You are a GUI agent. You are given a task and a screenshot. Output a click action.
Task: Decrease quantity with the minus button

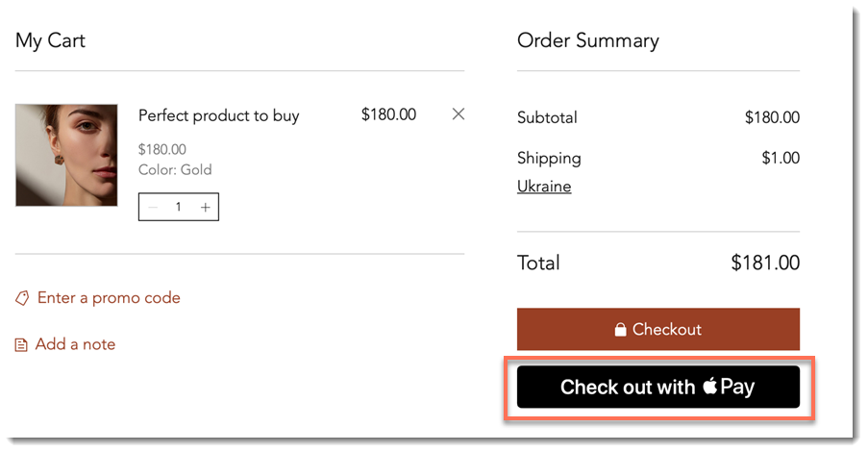pyautogui.click(x=154, y=207)
